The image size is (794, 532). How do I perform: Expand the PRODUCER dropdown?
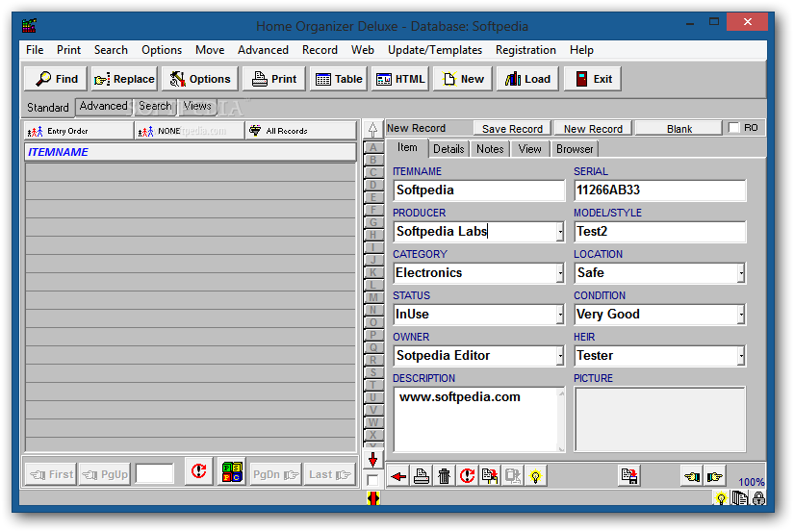pos(559,233)
